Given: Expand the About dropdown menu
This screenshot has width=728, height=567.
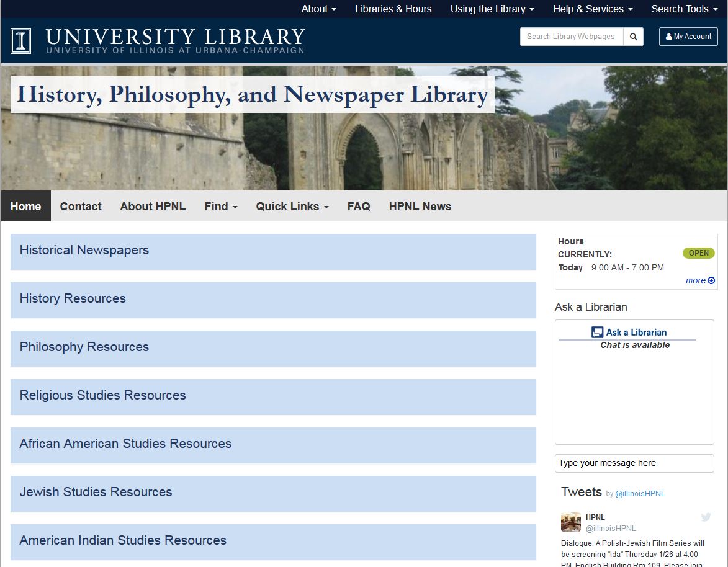Looking at the screenshot, I should pyautogui.click(x=318, y=9).
